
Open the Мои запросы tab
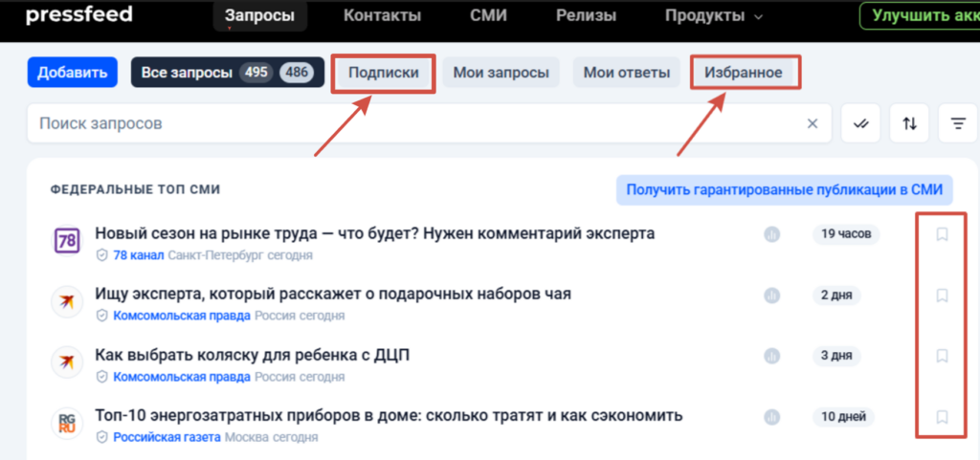(x=501, y=73)
